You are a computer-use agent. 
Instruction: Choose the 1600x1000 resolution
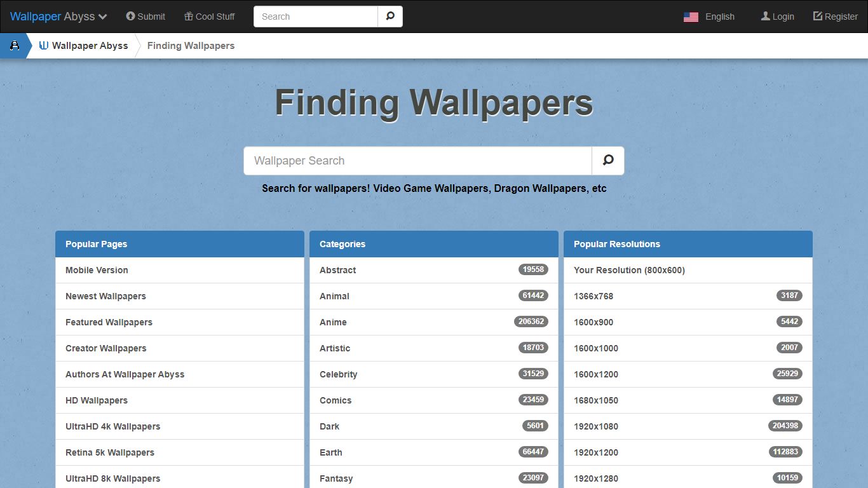point(688,348)
